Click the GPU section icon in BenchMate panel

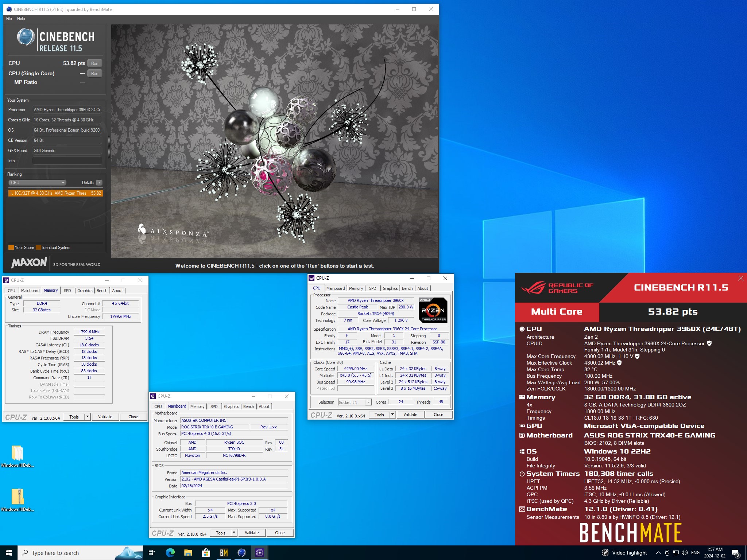[522, 426]
